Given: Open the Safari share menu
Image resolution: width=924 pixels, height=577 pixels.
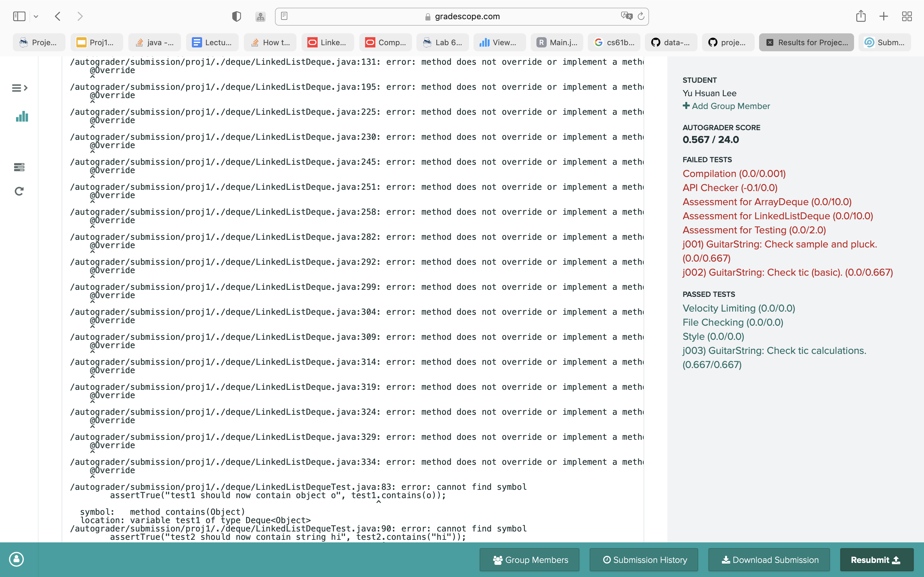Looking at the screenshot, I should 860,16.
